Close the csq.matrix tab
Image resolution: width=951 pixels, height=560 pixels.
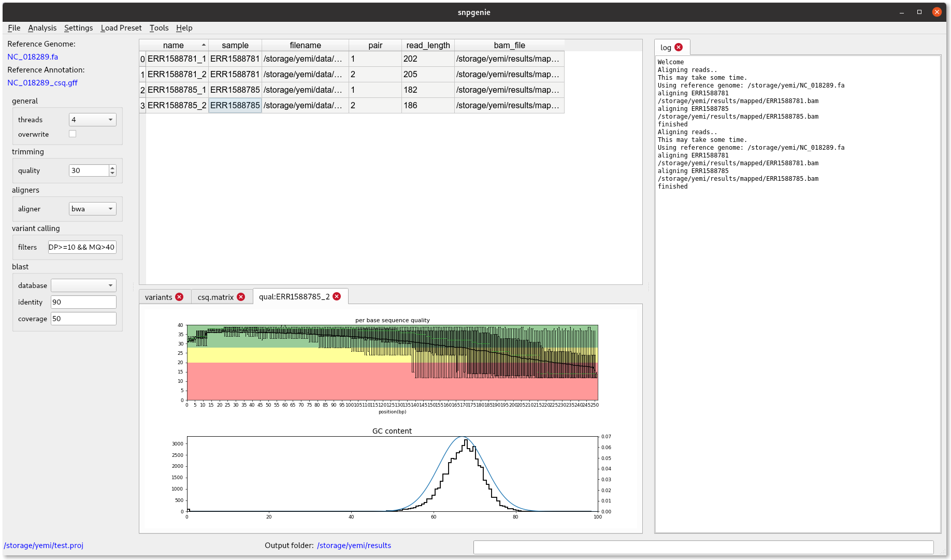[x=241, y=297]
